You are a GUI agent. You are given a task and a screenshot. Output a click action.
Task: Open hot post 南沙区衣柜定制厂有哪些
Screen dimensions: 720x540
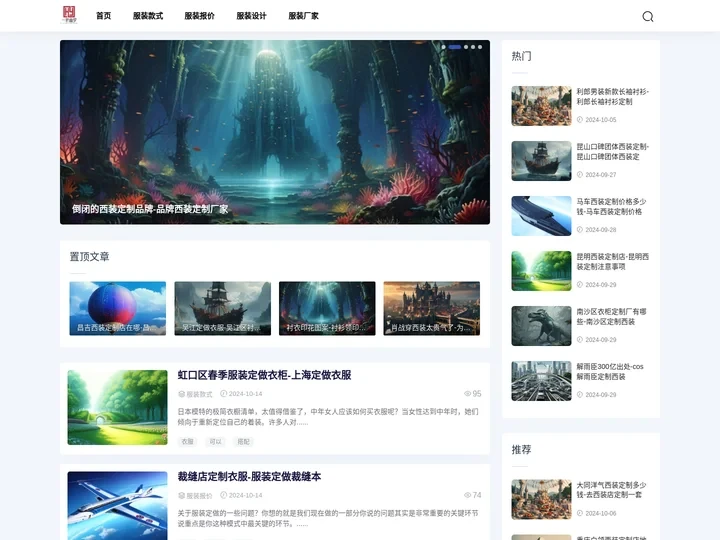pyautogui.click(x=611, y=316)
